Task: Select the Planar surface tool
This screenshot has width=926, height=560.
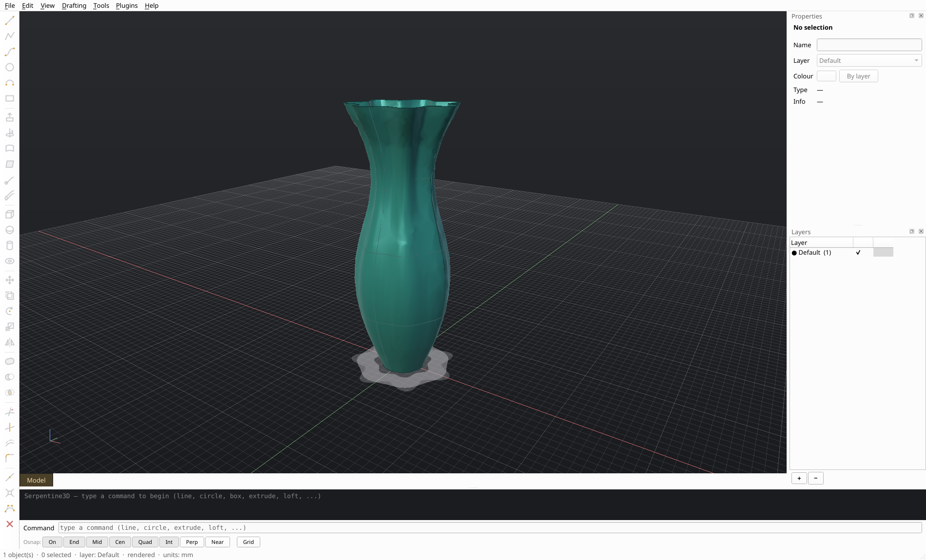Action: pyautogui.click(x=10, y=164)
